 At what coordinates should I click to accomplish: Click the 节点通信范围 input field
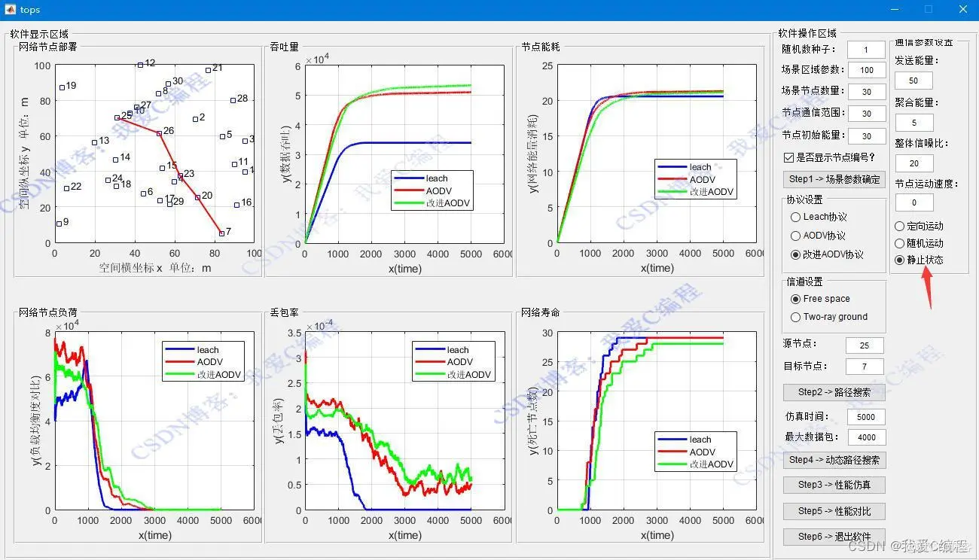point(866,114)
